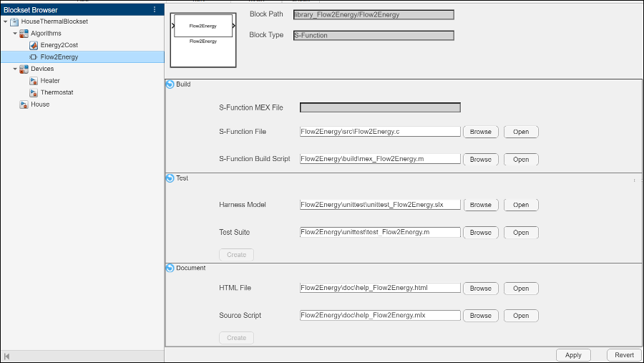Browse for the S-Function File
Screen dimensions: 644x363
pyautogui.click(x=481, y=132)
